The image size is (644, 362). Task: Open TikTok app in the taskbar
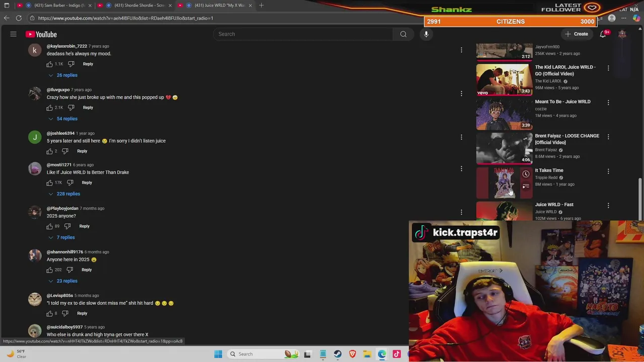click(396, 354)
